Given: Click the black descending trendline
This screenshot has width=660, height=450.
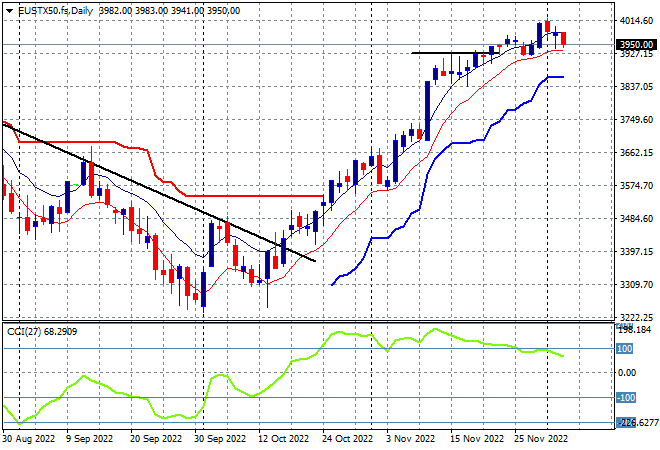Looking at the screenshot, I should coord(159,192).
